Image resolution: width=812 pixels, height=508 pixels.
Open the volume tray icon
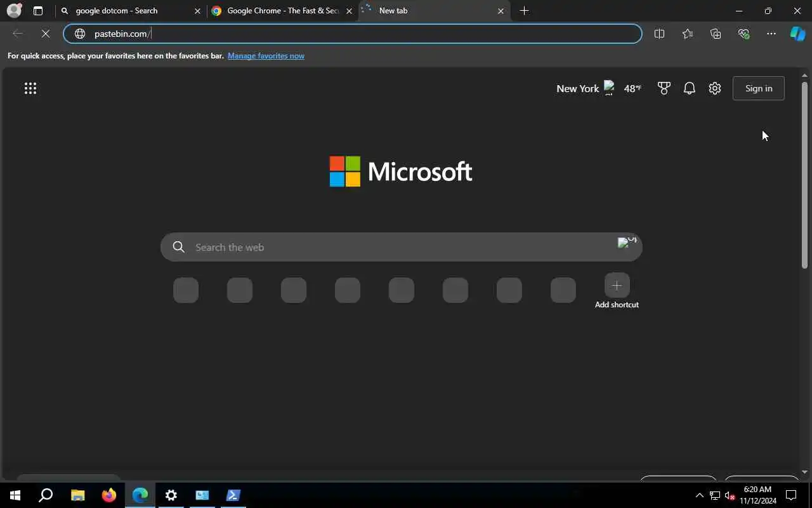[x=730, y=495]
